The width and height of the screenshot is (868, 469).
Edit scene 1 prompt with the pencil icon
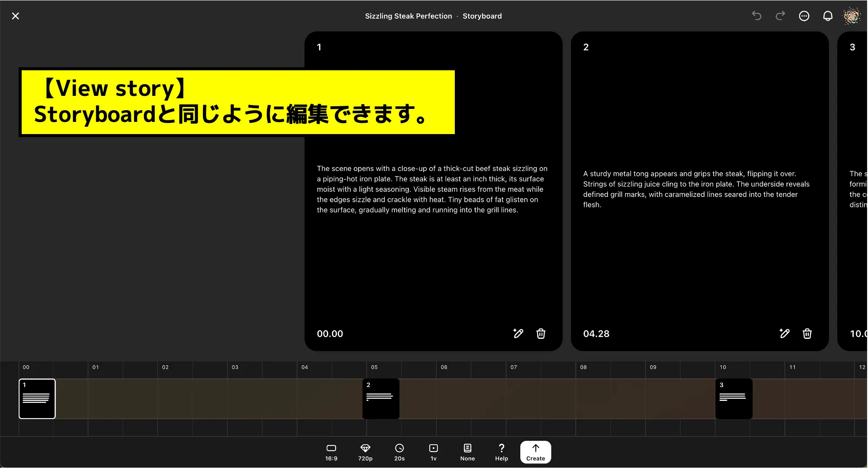click(x=518, y=334)
